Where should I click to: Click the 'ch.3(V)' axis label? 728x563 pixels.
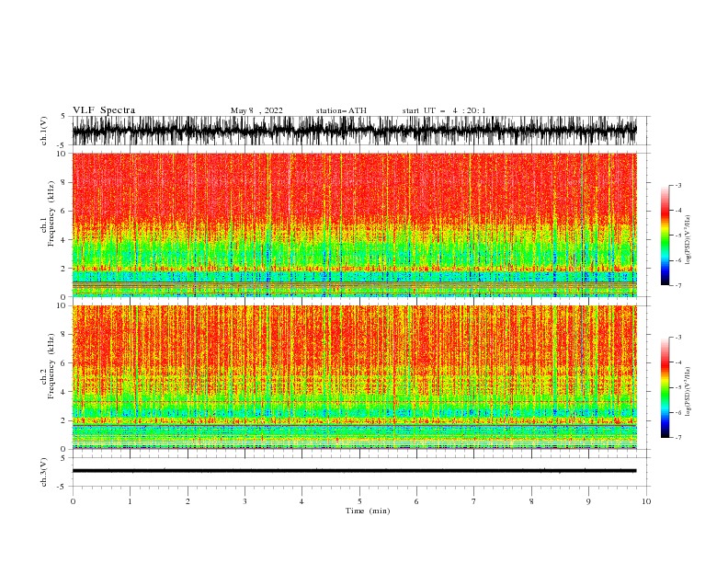tap(44, 472)
